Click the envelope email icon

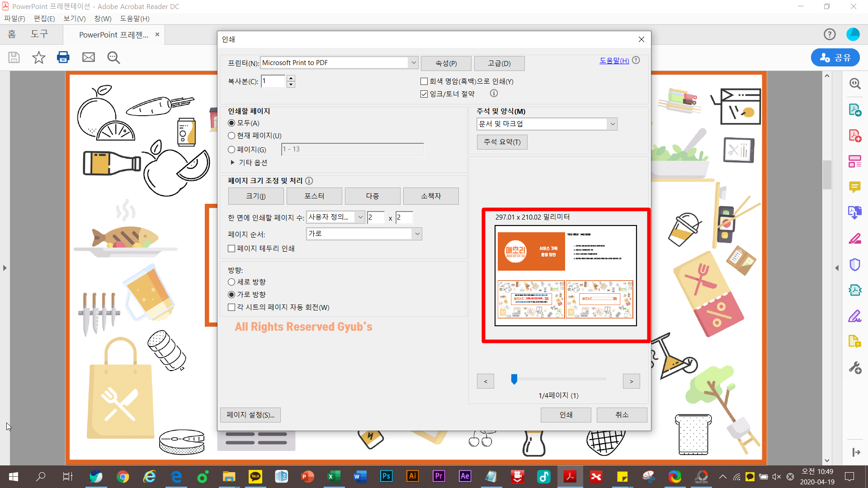[89, 57]
